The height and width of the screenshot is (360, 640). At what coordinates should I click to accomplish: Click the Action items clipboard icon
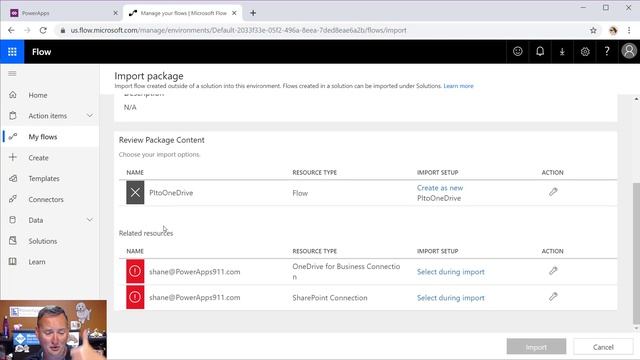(13, 116)
